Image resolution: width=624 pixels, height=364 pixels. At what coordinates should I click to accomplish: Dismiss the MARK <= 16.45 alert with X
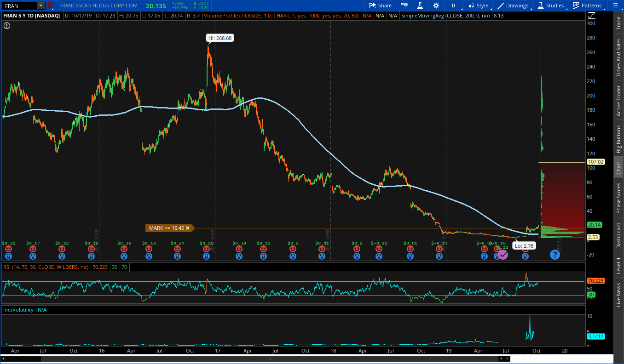click(188, 228)
